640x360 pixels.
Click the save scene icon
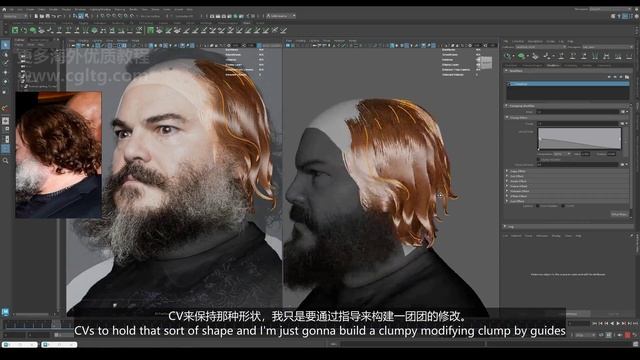pos(48,16)
